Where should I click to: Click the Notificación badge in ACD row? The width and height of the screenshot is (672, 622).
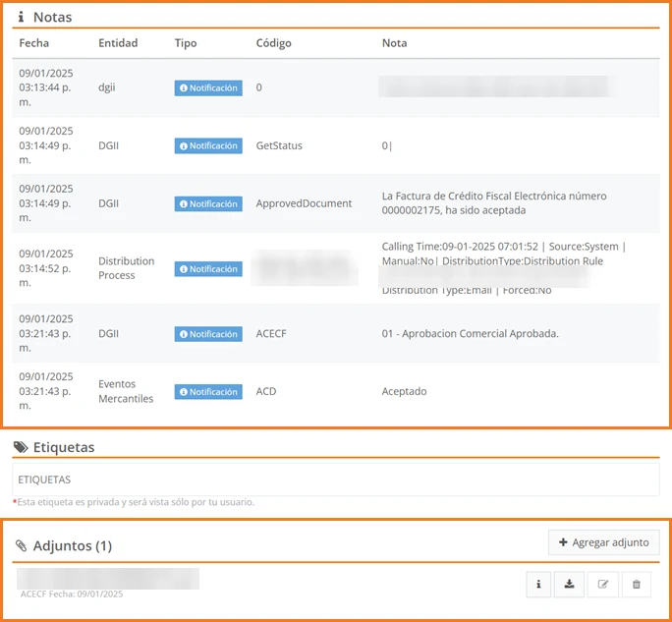click(x=208, y=391)
